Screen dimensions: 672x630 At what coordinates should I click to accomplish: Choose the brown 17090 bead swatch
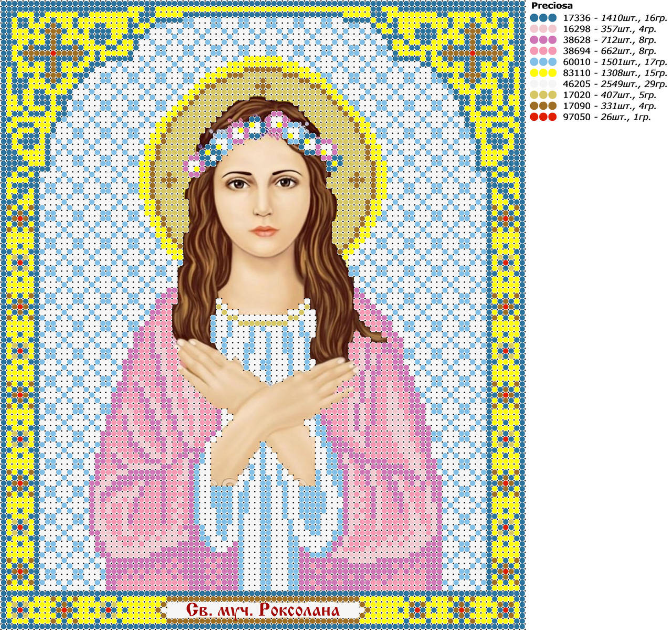(x=543, y=106)
